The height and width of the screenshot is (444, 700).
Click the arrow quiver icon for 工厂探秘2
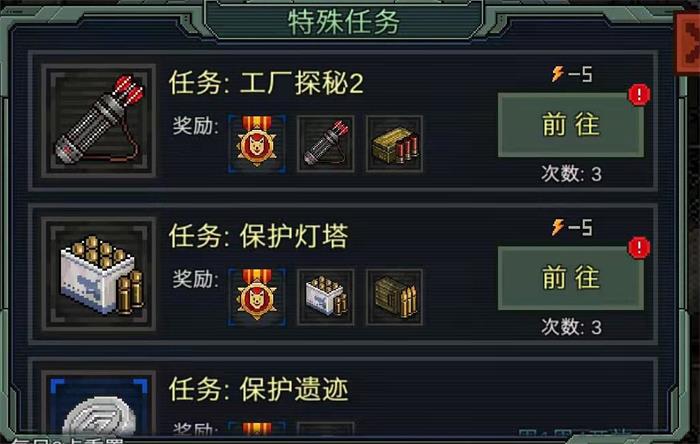tap(99, 120)
